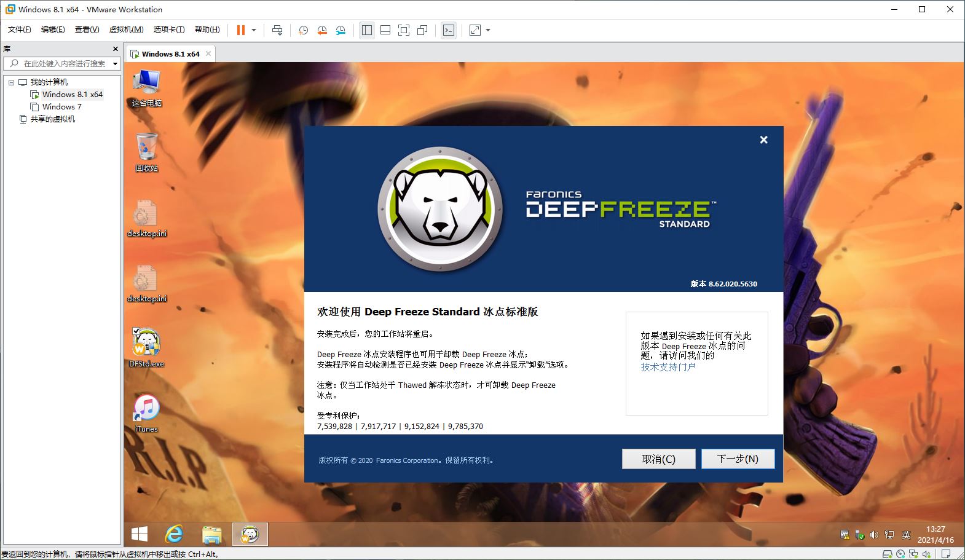Select the DFStd.exe desktop icon
This screenshot has width=965, height=560.
click(146, 348)
